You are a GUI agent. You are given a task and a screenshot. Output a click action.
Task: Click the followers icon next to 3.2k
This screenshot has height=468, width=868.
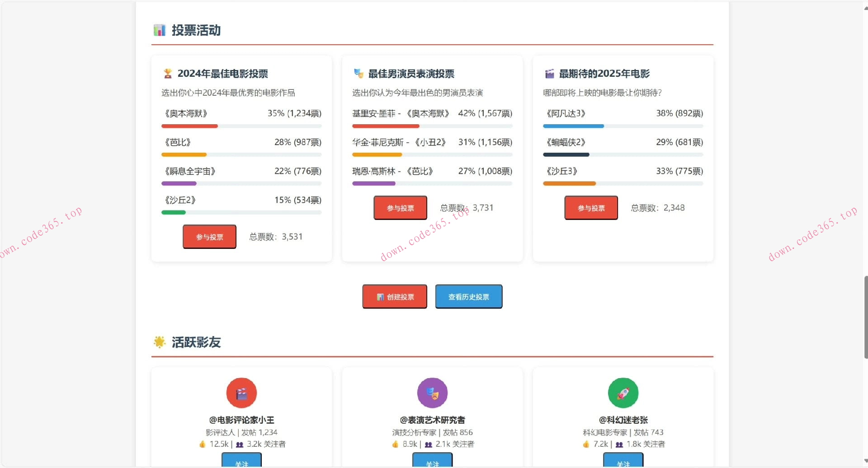[x=239, y=444]
